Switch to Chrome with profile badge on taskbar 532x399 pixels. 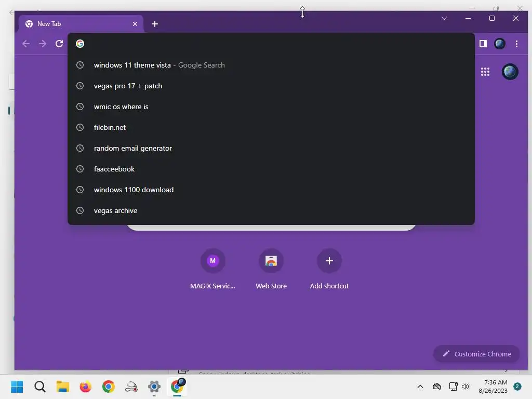(178, 386)
